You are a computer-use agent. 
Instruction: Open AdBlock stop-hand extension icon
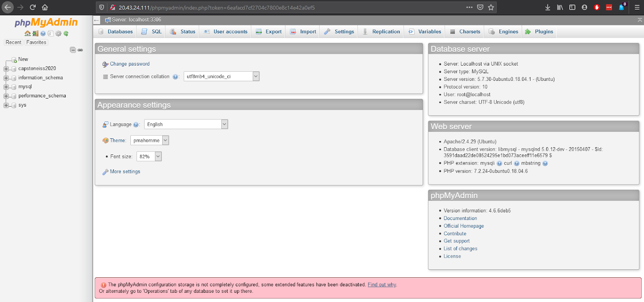tap(597, 7)
